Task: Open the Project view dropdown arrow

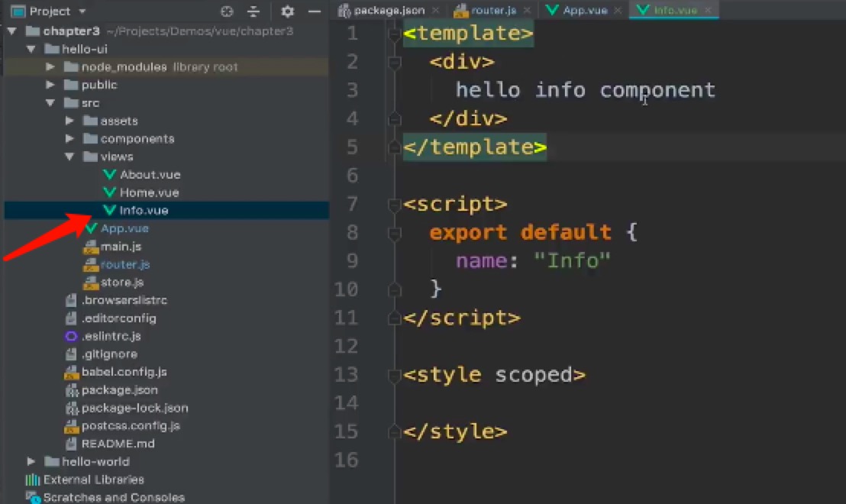Action: click(x=82, y=11)
